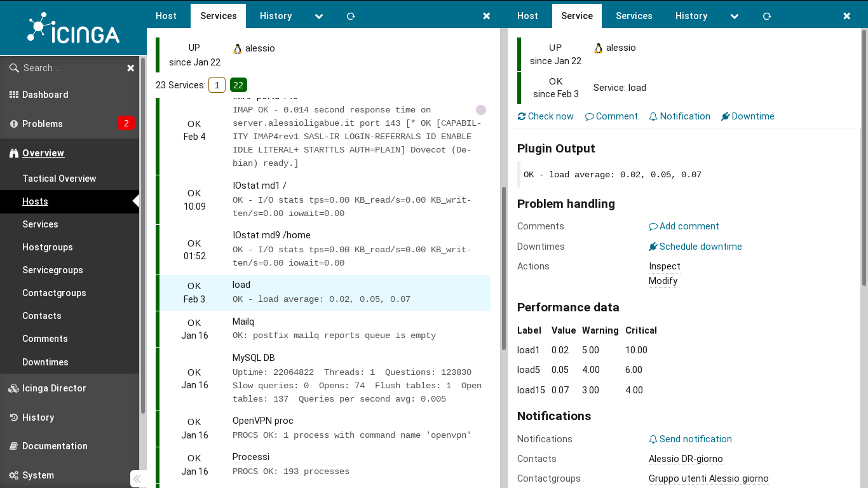The height and width of the screenshot is (488, 868).
Task: Click Modify action link
Action: [x=663, y=281]
